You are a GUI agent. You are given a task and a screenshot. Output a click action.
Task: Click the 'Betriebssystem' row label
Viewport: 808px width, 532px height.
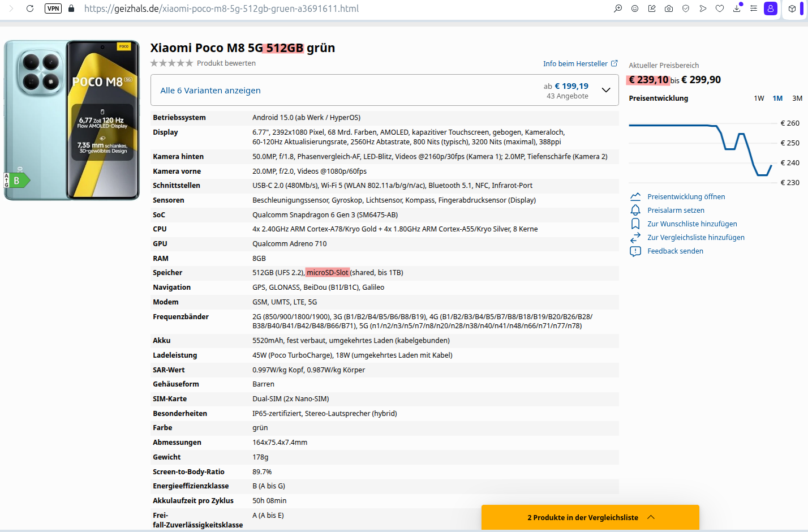click(179, 118)
